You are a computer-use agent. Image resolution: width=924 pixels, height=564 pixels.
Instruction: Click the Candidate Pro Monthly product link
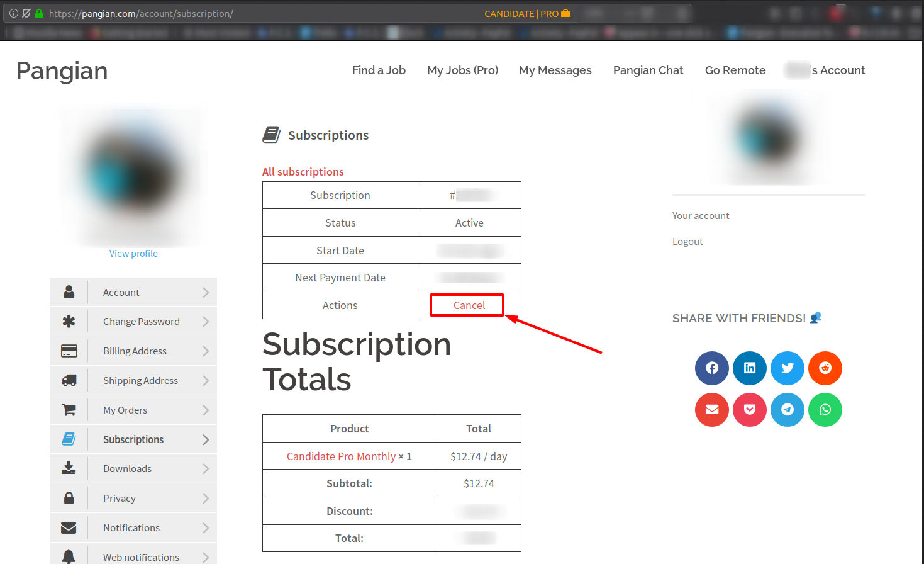coord(341,456)
